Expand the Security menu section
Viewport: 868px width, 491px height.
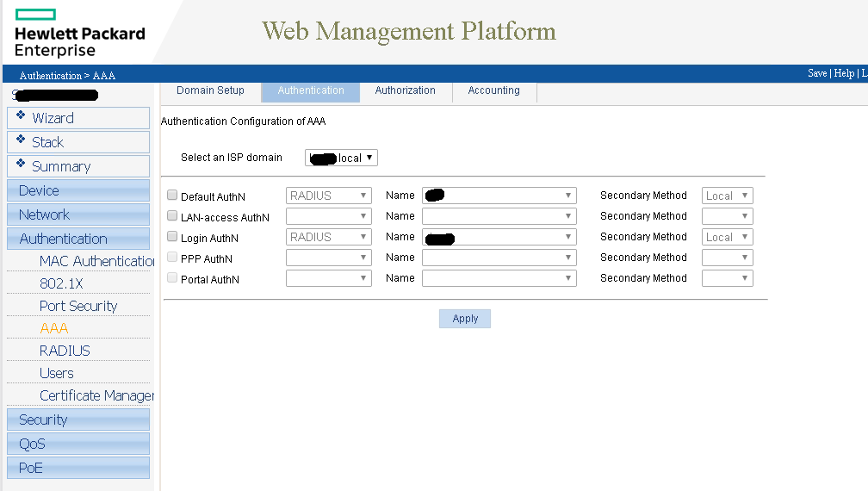click(43, 420)
